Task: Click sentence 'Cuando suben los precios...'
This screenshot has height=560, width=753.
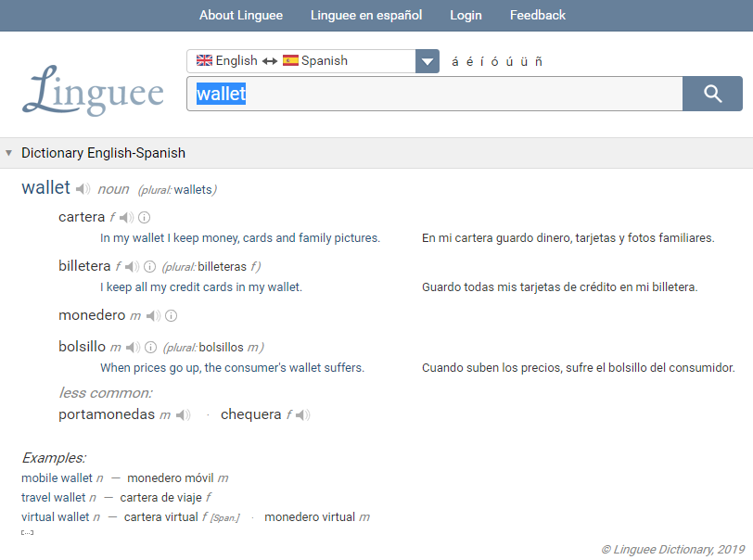Action: point(579,368)
